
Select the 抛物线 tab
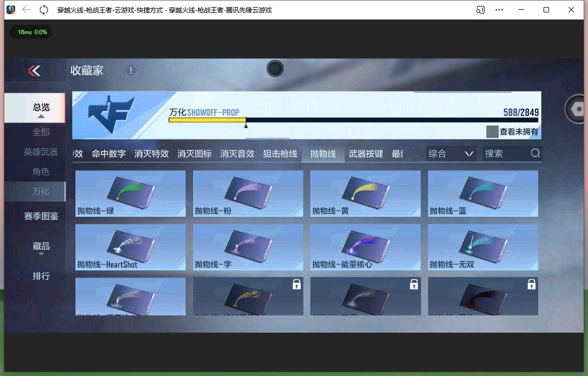323,154
